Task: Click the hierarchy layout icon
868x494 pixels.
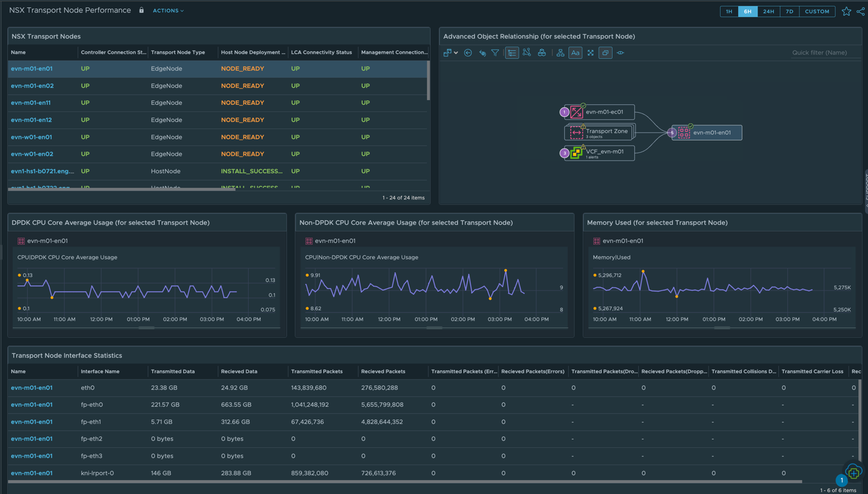Action: (560, 53)
